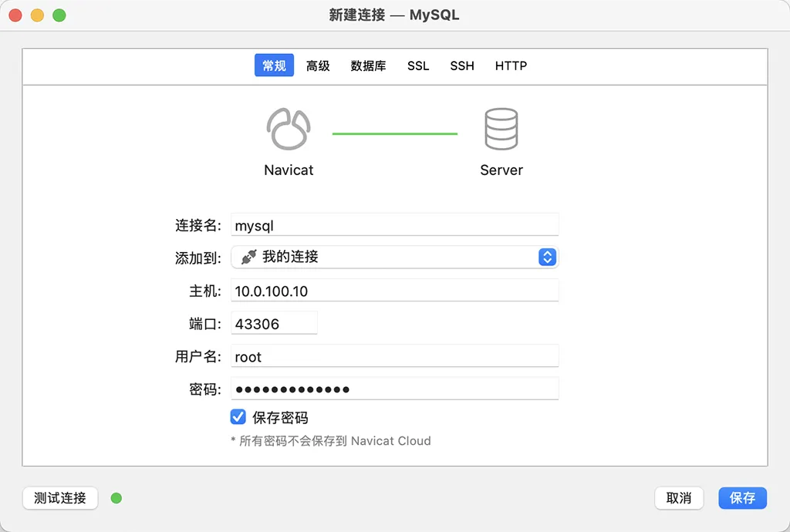Open the SSH tab

[x=462, y=66]
